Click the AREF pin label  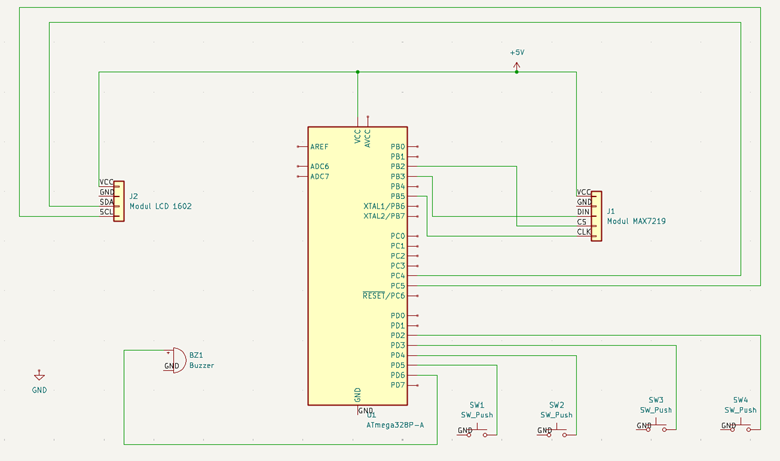(319, 147)
